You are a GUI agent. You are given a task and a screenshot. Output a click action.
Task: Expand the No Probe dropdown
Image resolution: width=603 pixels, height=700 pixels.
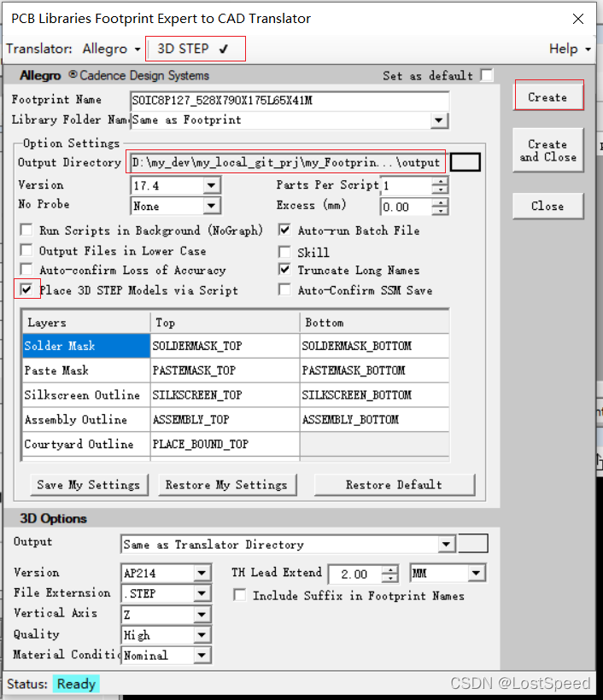coord(211,206)
